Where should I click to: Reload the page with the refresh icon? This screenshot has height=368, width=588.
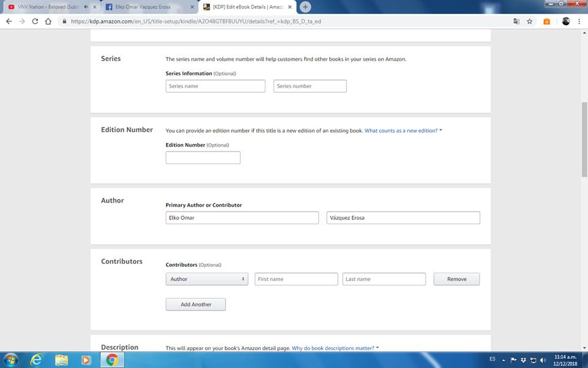(x=35, y=21)
